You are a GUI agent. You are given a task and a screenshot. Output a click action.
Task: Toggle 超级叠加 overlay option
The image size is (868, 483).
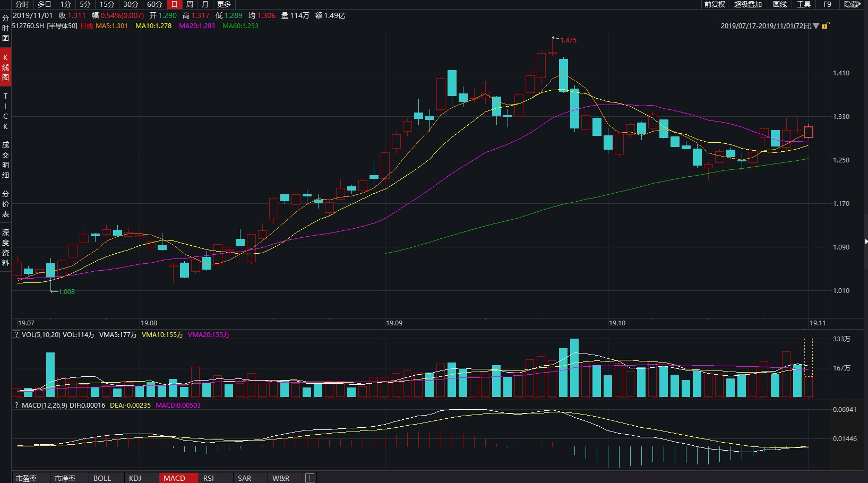point(747,4)
